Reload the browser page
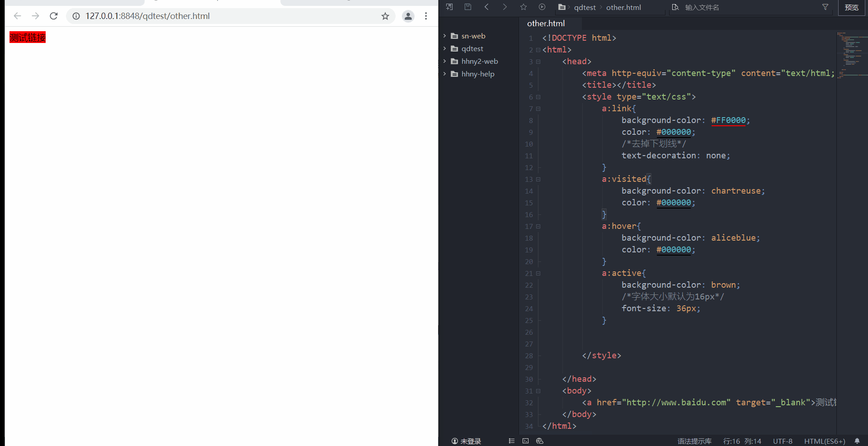The width and height of the screenshot is (868, 446). [53, 16]
